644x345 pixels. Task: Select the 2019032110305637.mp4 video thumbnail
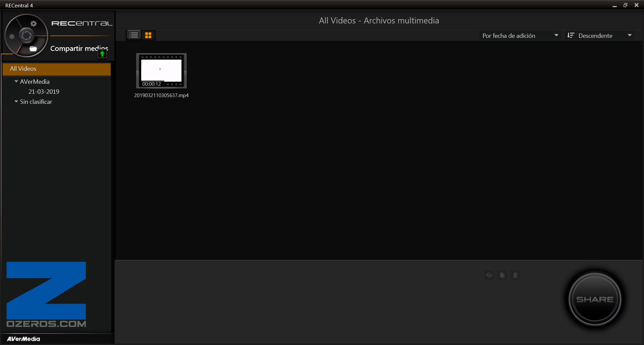click(x=161, y=71)
